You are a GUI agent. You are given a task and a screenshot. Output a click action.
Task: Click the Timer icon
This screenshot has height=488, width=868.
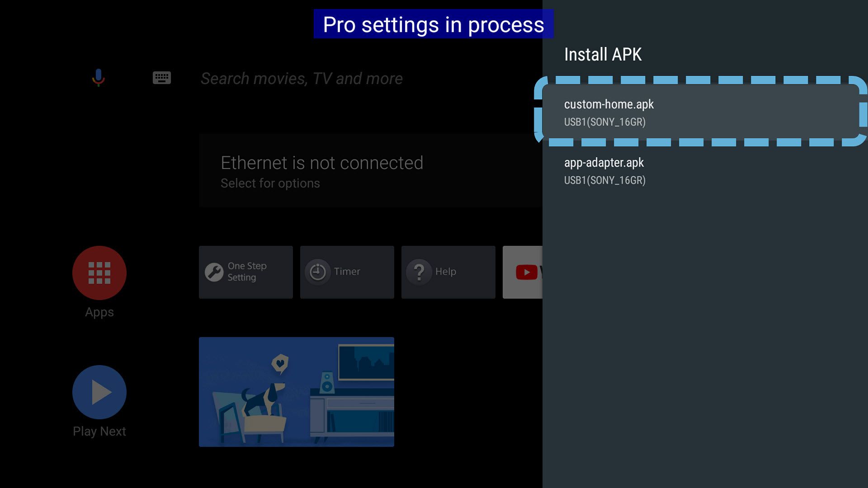point(317,271)
